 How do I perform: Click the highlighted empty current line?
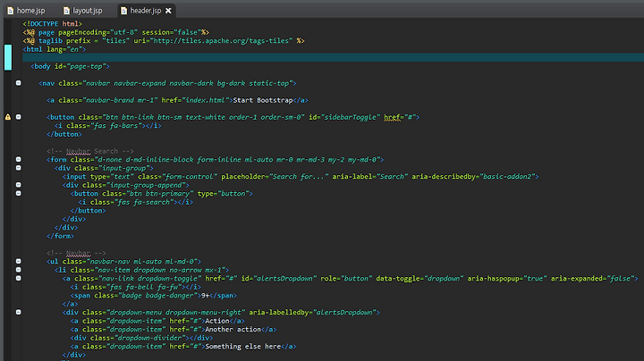[x=333, y=57]
